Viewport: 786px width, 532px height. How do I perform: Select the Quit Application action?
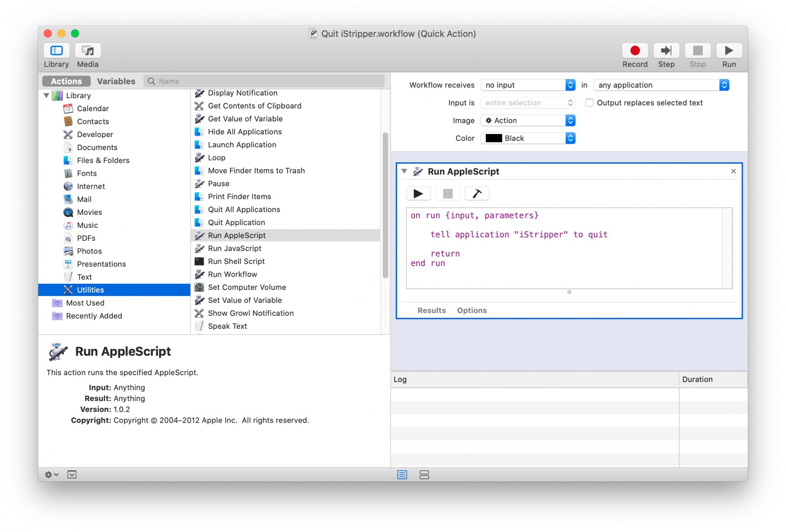pos(236,222)
